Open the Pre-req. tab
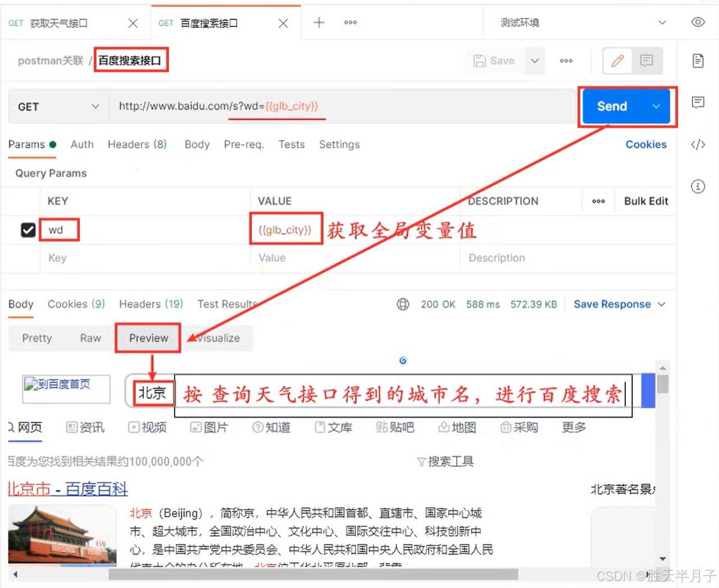Viewport: 719px width, 588px height. tap(244, 144)
